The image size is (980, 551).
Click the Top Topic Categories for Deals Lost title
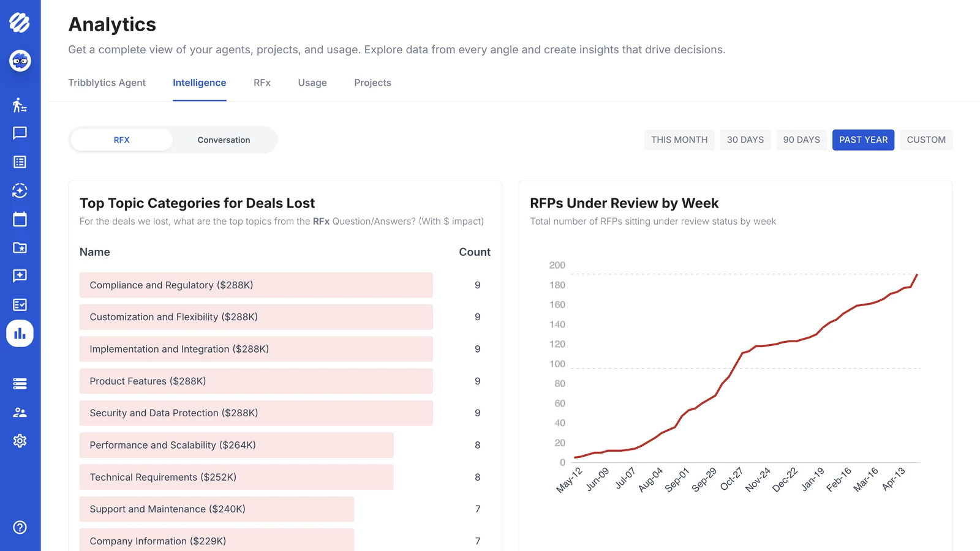click(197, 203)
